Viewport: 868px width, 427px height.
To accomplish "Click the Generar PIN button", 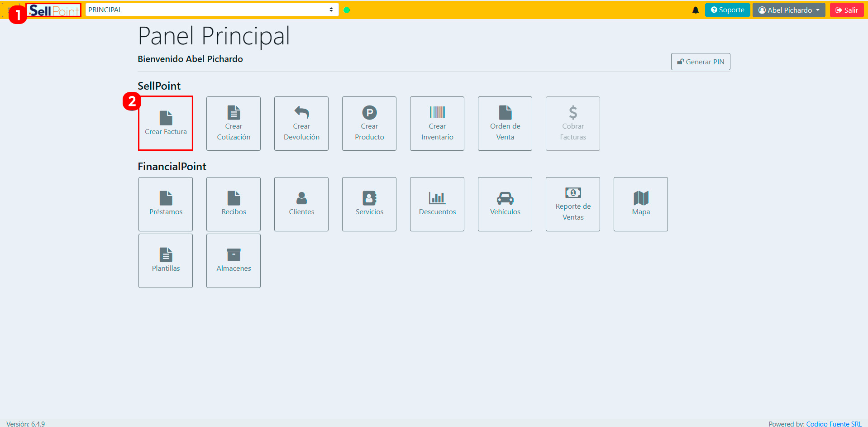I will tap(701, 62).
